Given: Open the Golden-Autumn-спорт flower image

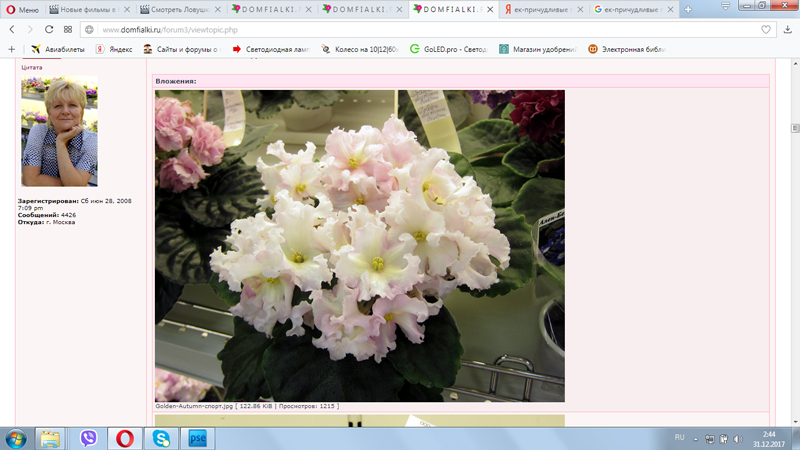Looking at the screenshot, I should tap(360, 246).
